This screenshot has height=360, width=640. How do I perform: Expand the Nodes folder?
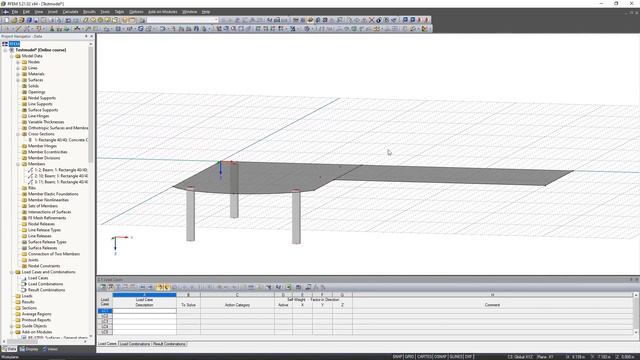(18, 62)
